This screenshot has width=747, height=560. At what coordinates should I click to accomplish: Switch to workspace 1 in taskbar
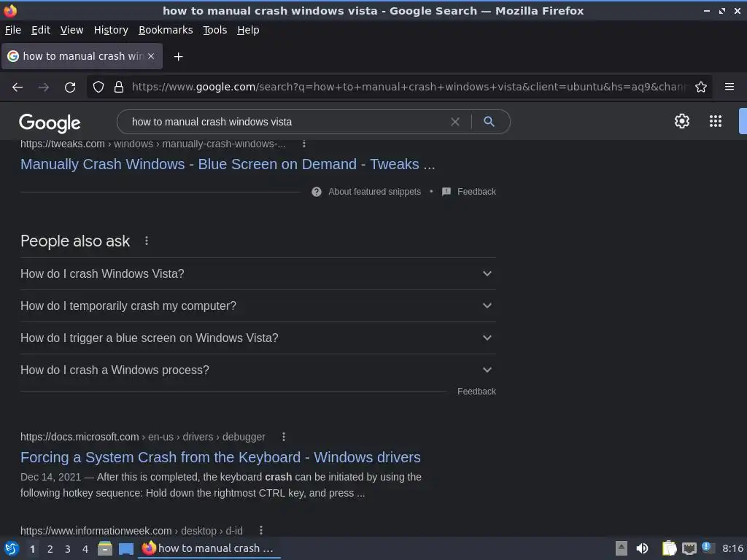(x=32, y=549)
